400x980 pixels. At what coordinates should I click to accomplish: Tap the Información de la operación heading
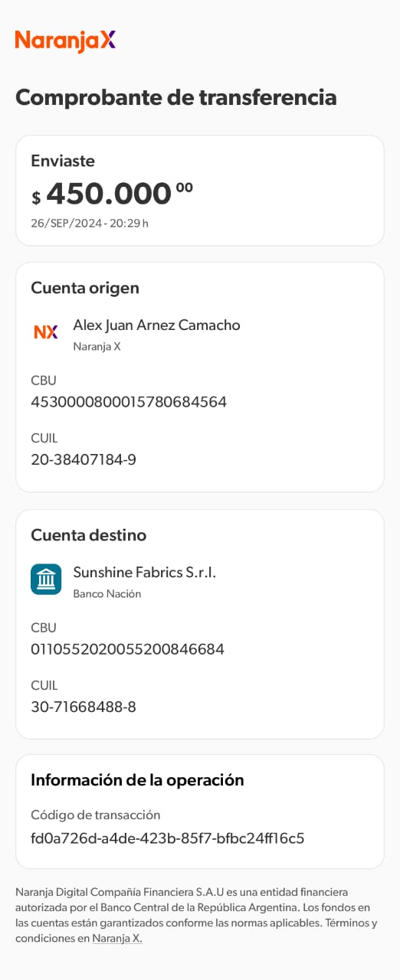(137, 780)
